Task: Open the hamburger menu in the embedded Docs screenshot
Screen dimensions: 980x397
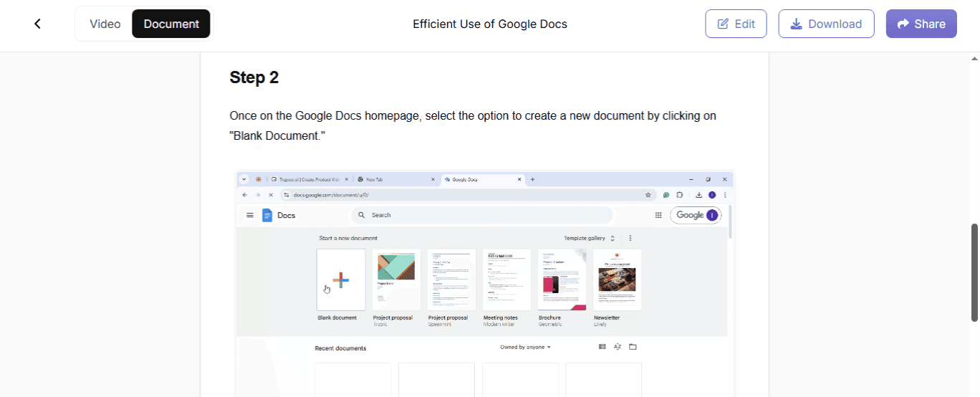Action: tap(250, 215)
